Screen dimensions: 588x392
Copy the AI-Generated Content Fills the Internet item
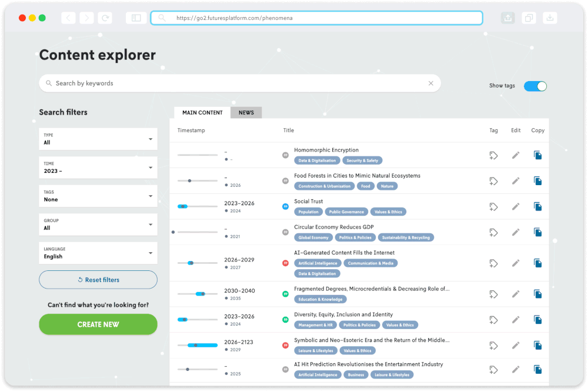pos(537,263)
